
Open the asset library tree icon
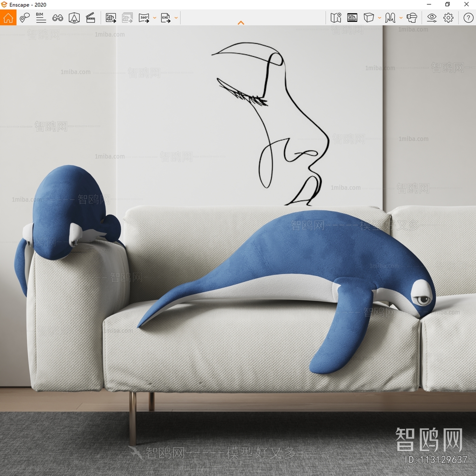[74, 18]
